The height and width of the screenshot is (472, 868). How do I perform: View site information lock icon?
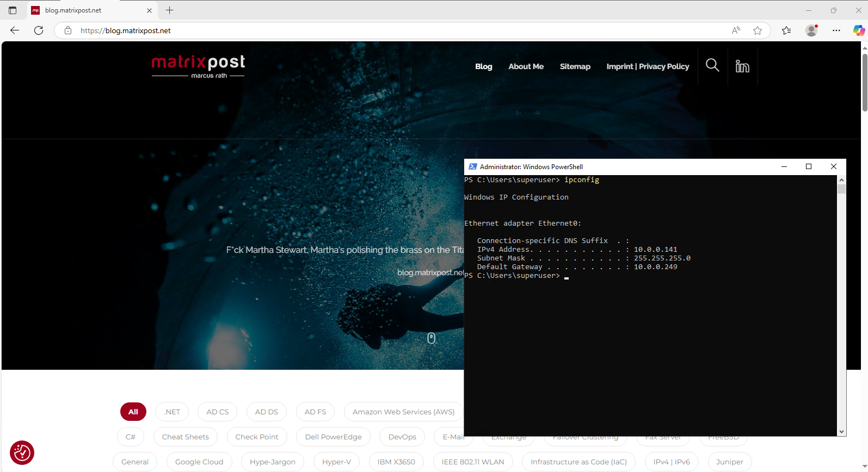[x=68, y=30]
